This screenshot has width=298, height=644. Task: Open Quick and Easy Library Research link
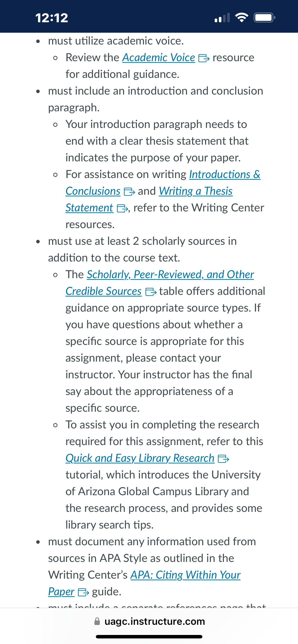click(x=140, y=458)
